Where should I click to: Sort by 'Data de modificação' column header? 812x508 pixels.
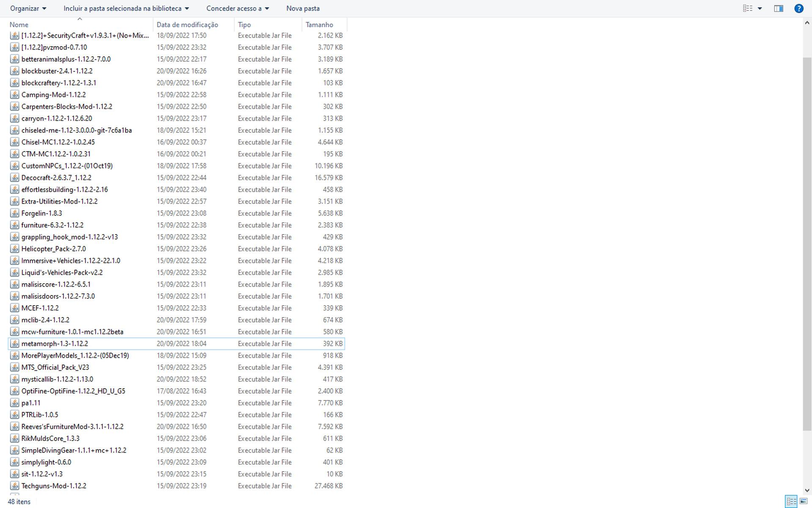pos(187,25)
